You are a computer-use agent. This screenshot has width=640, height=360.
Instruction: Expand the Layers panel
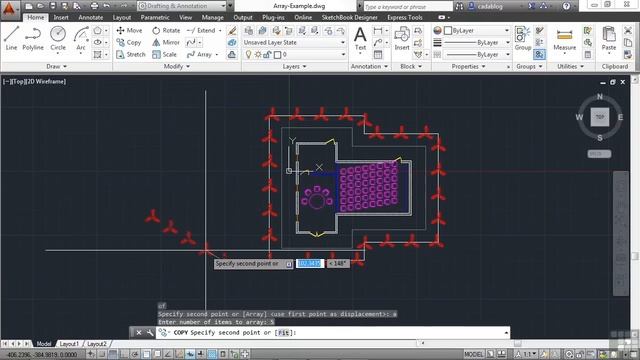[294, 66]
